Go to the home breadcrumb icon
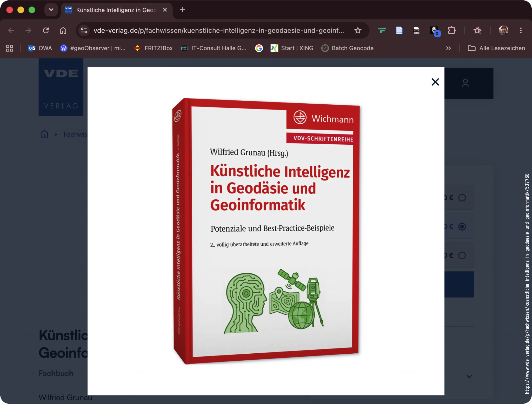Image resolution: width=532 pixels, height=404 pixels. [44, 134]
